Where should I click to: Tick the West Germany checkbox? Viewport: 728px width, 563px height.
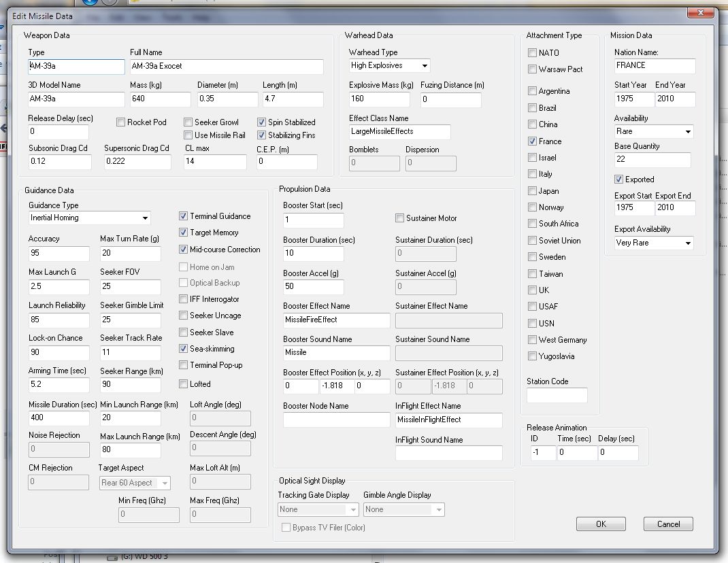click(533, 340)
